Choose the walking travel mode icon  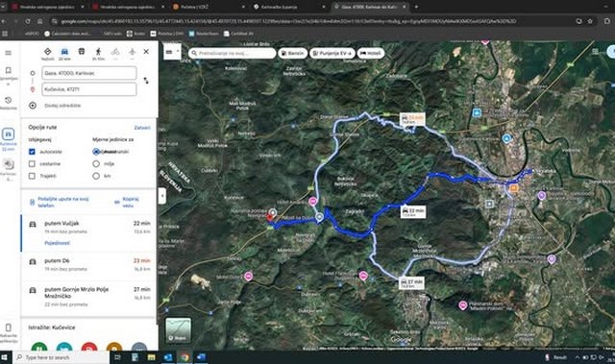pos(98,52)
